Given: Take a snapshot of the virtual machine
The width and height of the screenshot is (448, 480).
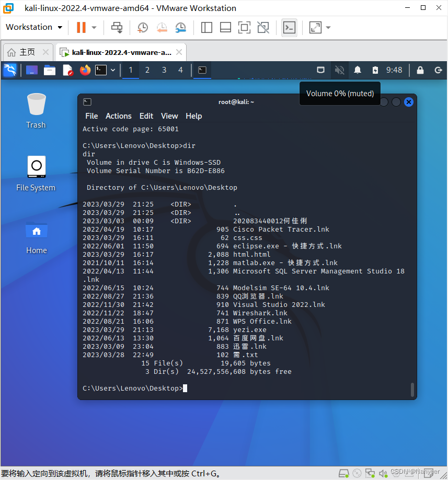Looking at the screenshot, I should pyautogui.click(x=142, y=27).
